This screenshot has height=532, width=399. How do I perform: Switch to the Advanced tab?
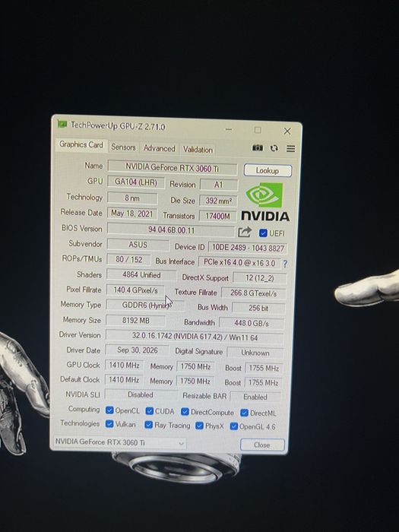pyautogui.click(x=159, y=148)
